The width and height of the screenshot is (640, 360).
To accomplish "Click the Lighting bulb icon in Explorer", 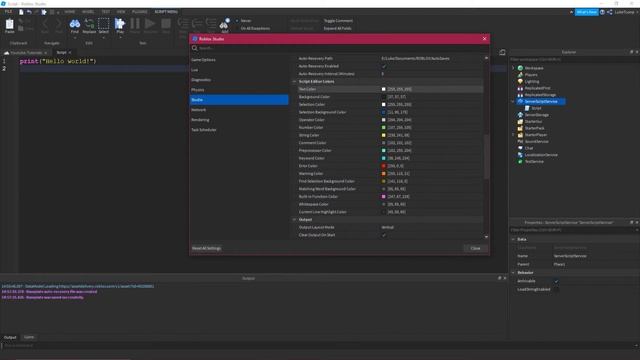I will click(x=520, y=82).
